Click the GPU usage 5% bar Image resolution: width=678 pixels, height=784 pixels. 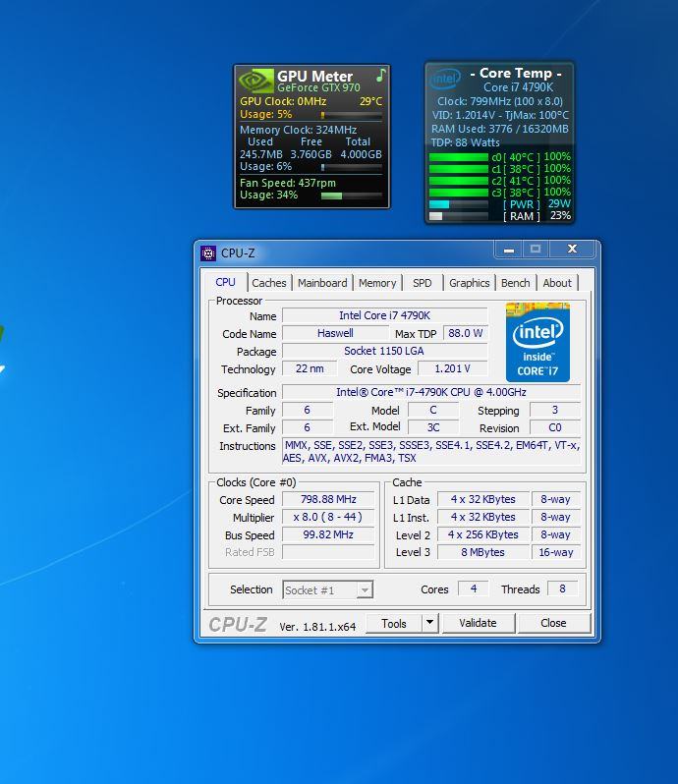click(x=352, y=115)
